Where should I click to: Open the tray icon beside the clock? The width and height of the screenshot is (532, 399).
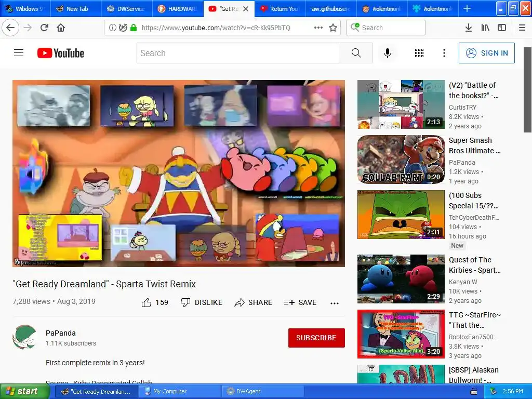494,391
